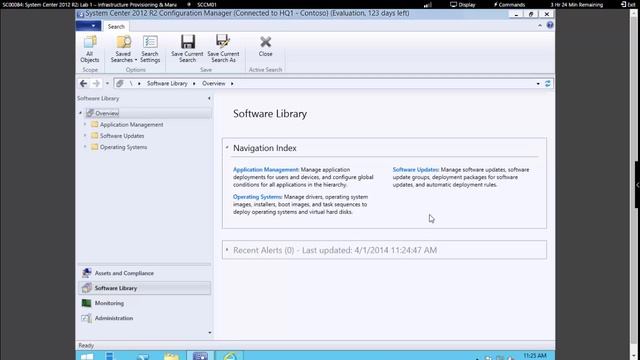This screenshot has width=640, height=360.
Task: Click the forward navigation arrow
Action: pyautogui.click(x=96, y=83)
